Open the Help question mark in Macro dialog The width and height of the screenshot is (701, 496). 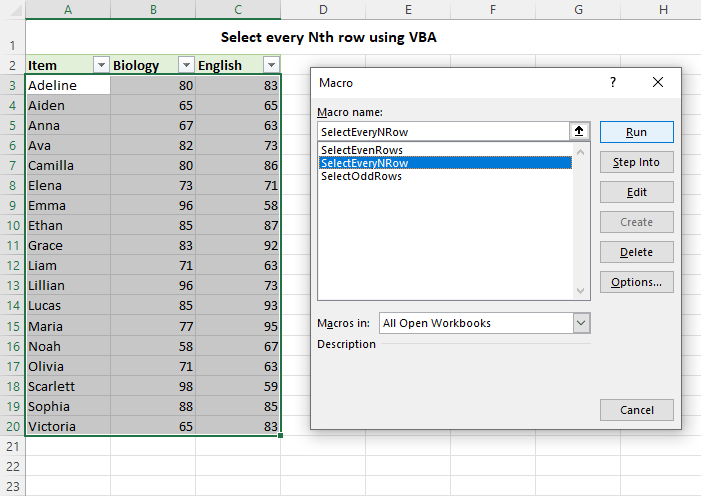(x=613, y=83)
